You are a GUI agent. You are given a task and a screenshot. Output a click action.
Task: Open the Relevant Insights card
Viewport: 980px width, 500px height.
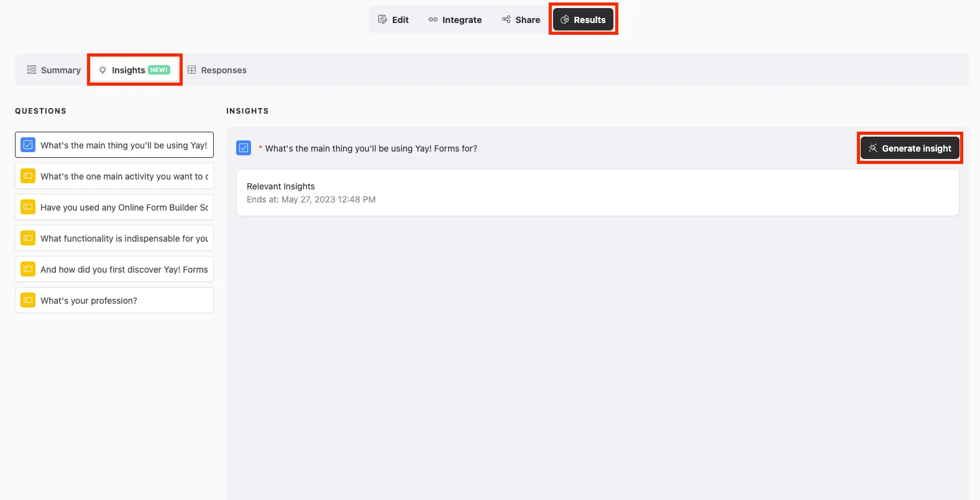(598, 193)
